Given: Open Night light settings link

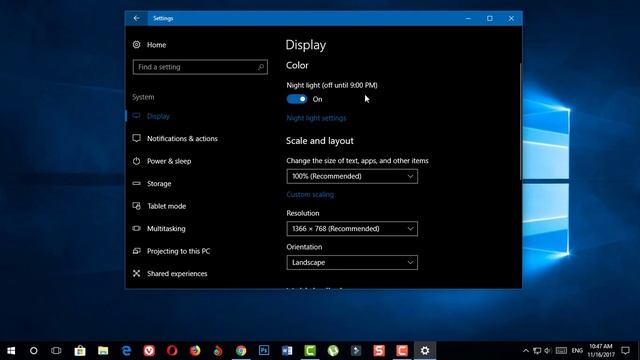Looking at the screenshot, I should (x=316, y=118).
